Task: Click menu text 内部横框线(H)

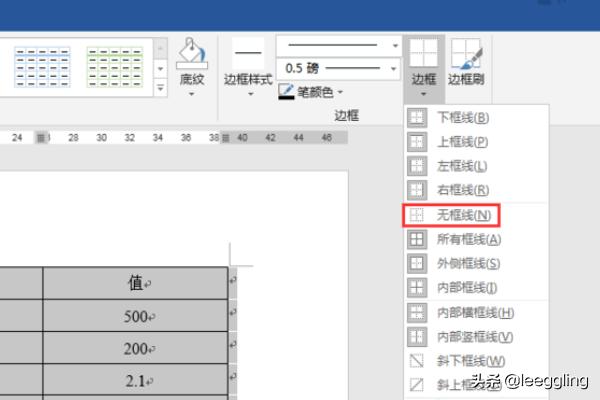Action: [475, 313]
